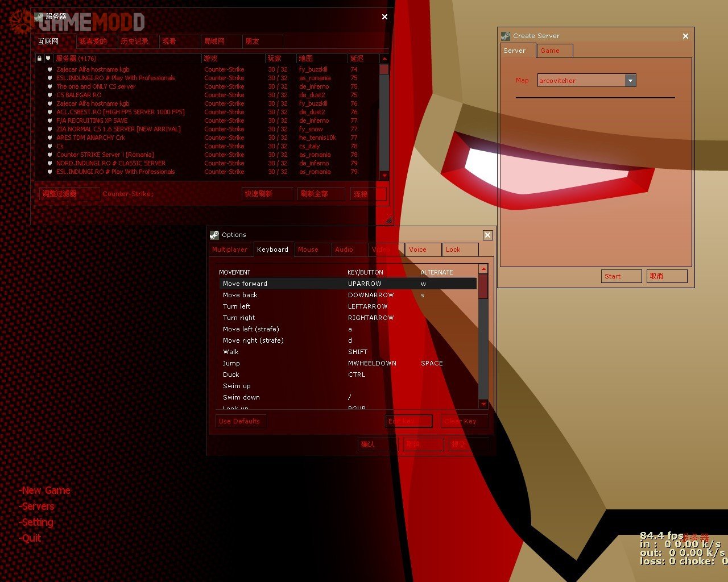Click the Servers main menu link
Viewport: 728px width, 582px height.
pyautogui.click(x=38, y=506)
